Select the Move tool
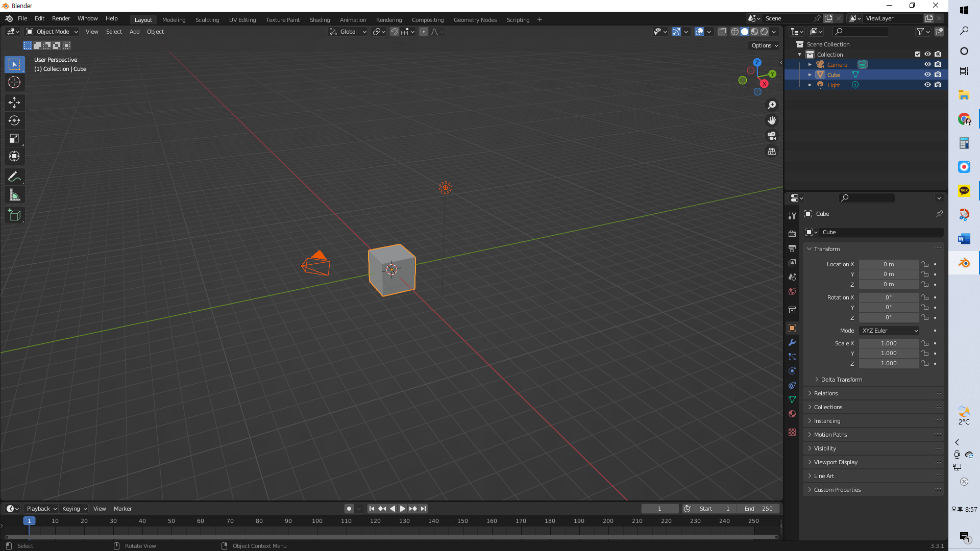Viewport: 980px width, 551px height. (x=14, y=103)
